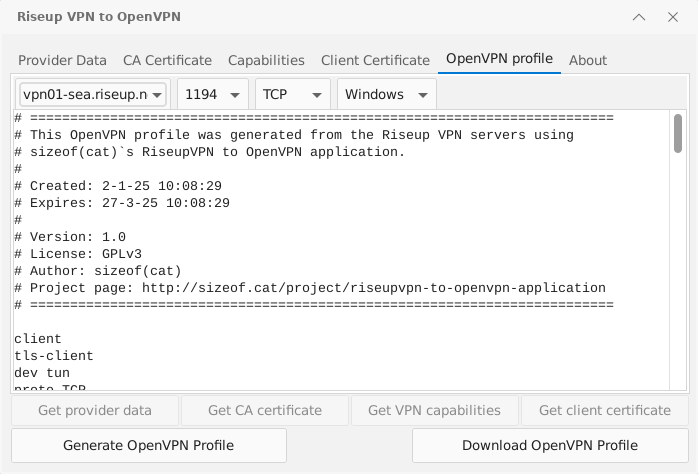This screenshot has width=698, height=474.
Task: Open the port 1194 dropdown
Action: (x=213, y=94)
